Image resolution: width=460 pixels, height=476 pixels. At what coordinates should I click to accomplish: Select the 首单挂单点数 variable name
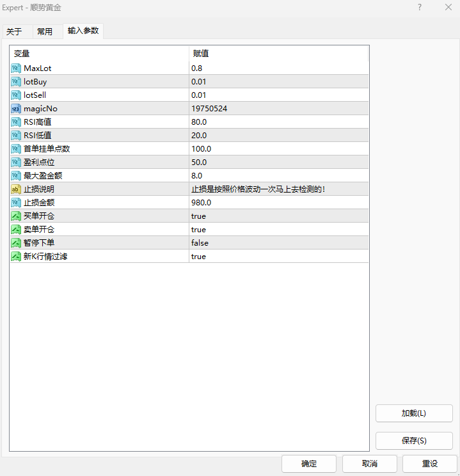coord(47,148)
